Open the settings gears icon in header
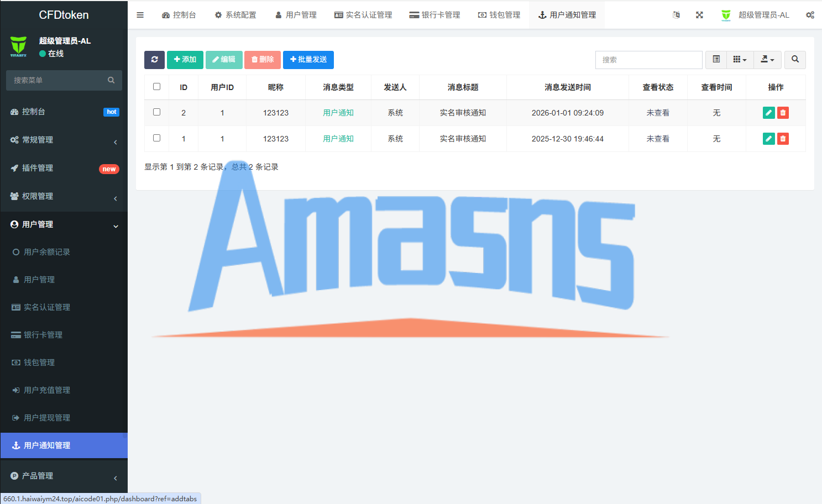 [x=810, y=15]
